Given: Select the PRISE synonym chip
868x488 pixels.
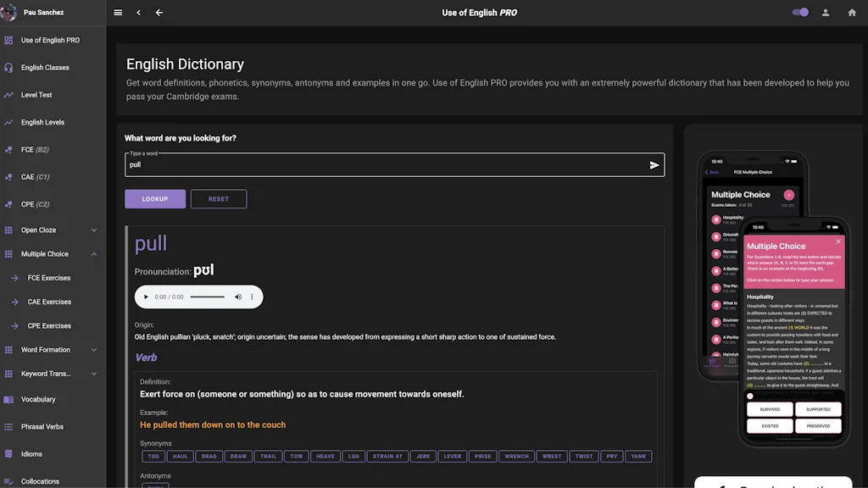Looking at the screenshot, I should [482, 457].
